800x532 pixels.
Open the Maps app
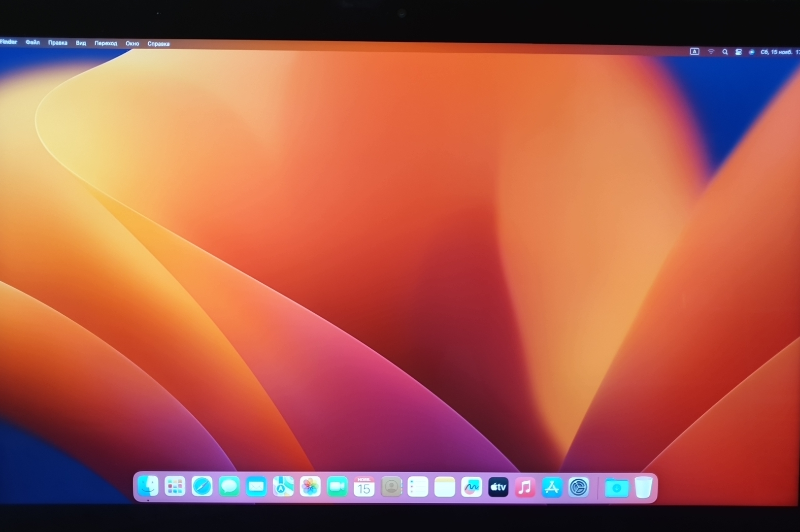point(283,487)
